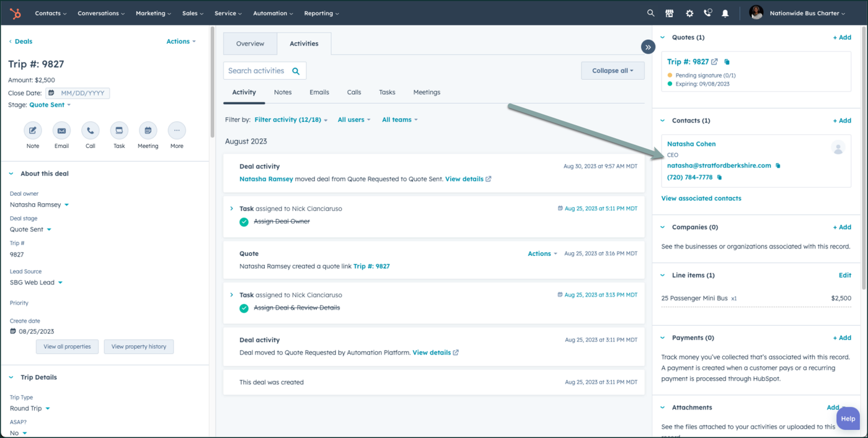This screenshot has height=438, width=868.
Task: Open the All teams filter dropdown
Action: click(x=400, y=120)
